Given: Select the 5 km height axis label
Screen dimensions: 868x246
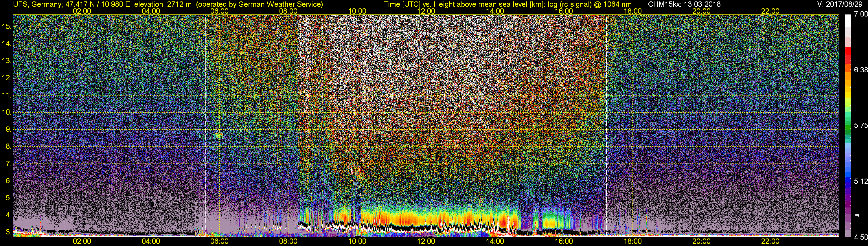Looking at the screenshot, I should tap(8, 198).
